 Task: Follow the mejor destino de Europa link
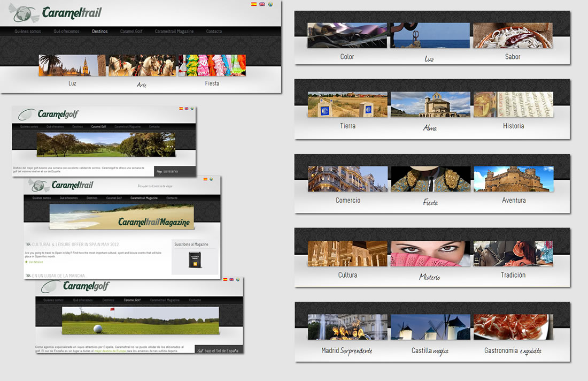[110, 351]
